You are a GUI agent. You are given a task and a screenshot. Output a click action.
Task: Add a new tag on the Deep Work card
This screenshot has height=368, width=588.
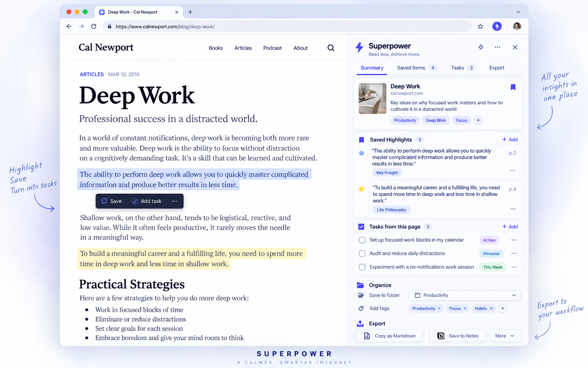pos(478,120)
